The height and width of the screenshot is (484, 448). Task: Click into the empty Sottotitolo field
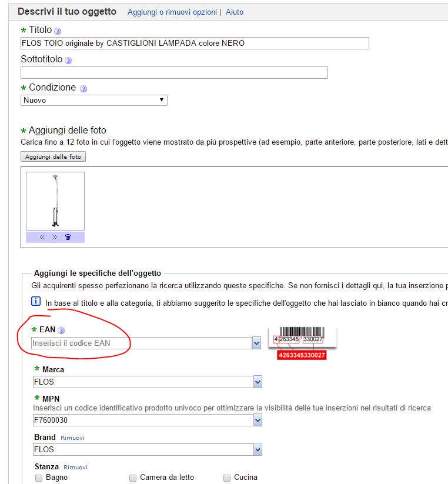click(x=174, y=73)
